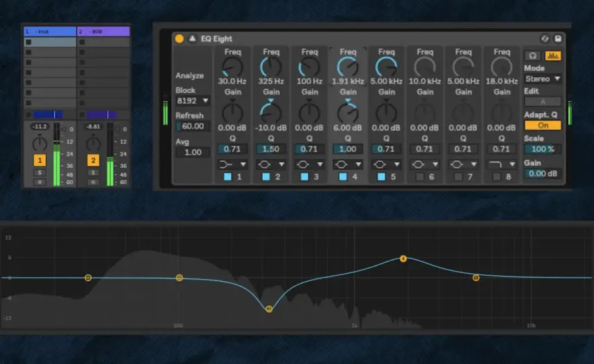Screen dimensions: 594x364
Task: Click the output Gain 0.00 dB field
Action: 543,173
